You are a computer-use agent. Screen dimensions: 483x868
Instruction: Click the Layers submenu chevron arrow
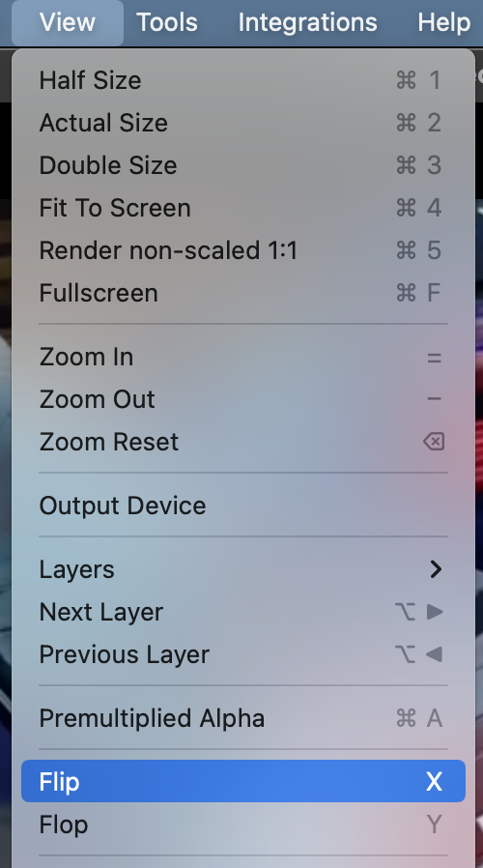(436, 569)
